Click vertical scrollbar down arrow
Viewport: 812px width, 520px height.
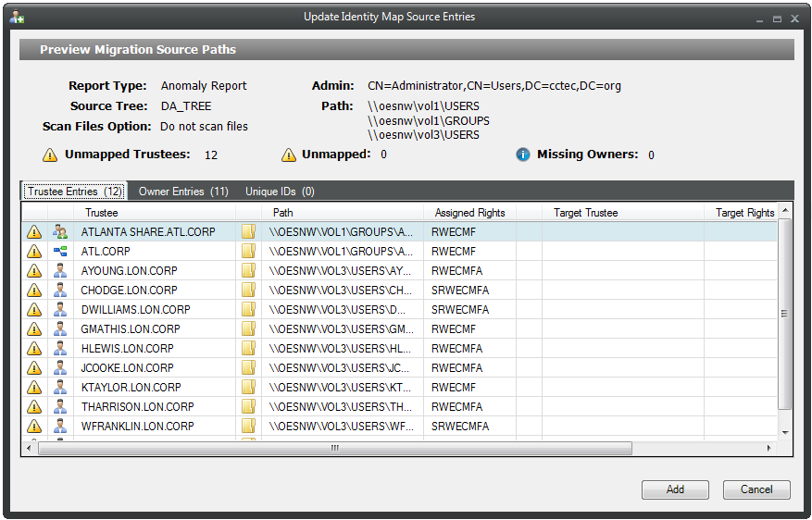(785, 432)
